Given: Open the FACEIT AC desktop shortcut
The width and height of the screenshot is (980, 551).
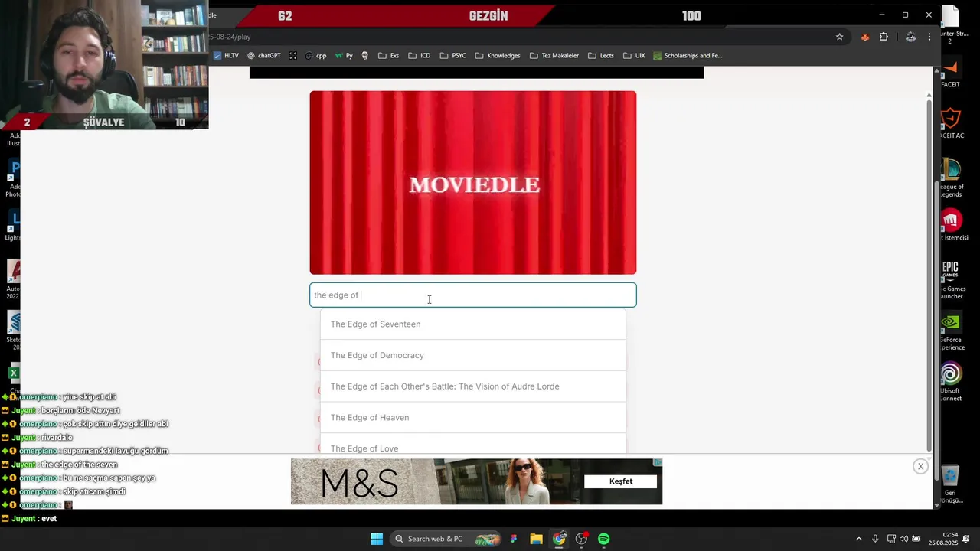Looking at the screenshot, I should 951,123.
